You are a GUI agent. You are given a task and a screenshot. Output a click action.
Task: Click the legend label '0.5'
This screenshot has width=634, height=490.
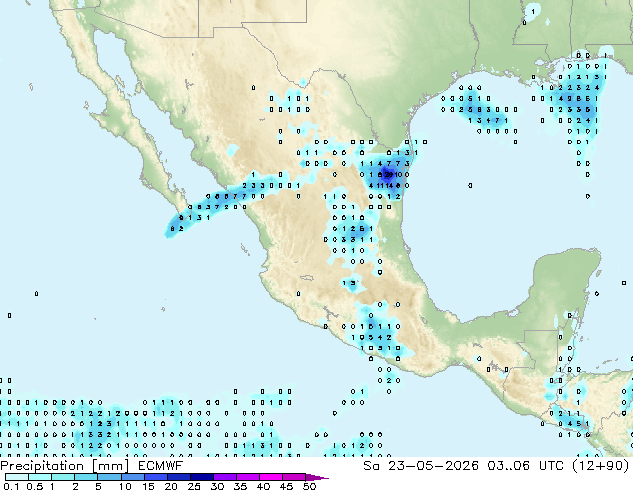35,486
